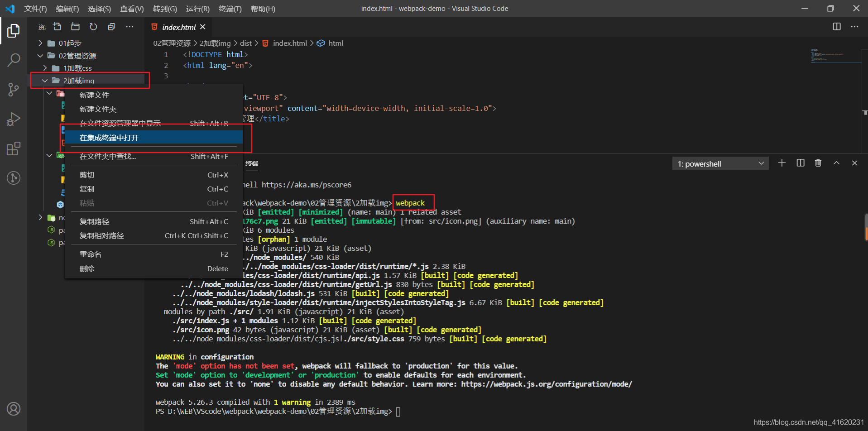Screen dimensions: 868x431
Task: Choose 剪切 in context menu
Action: point(154,175)
